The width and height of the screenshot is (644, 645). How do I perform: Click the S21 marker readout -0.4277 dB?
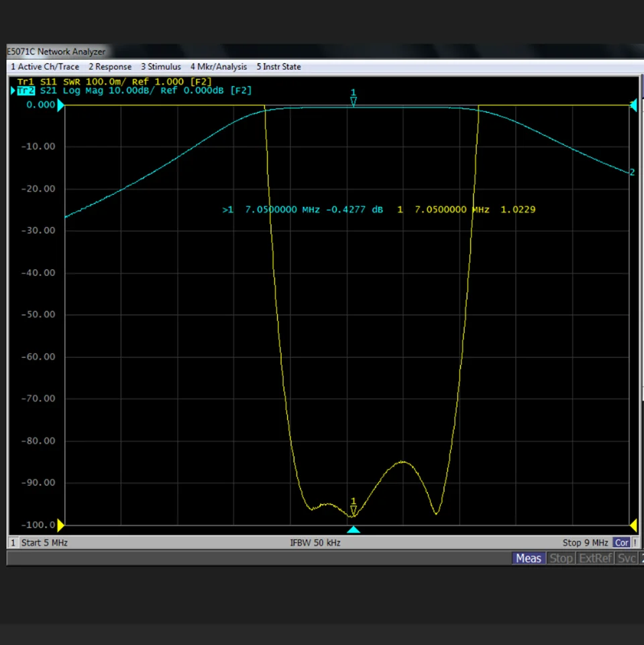303,210
